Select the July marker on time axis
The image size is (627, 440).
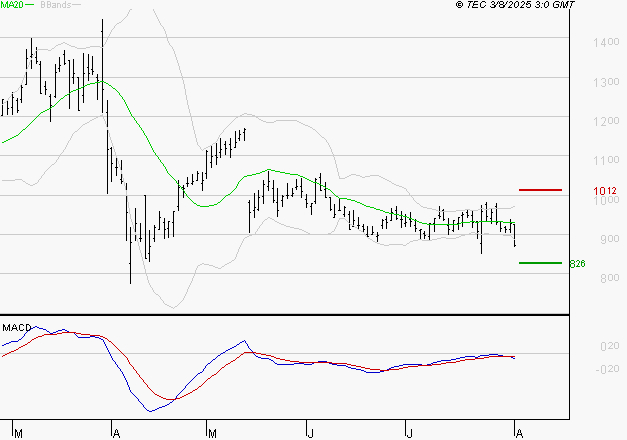point(410,432)
